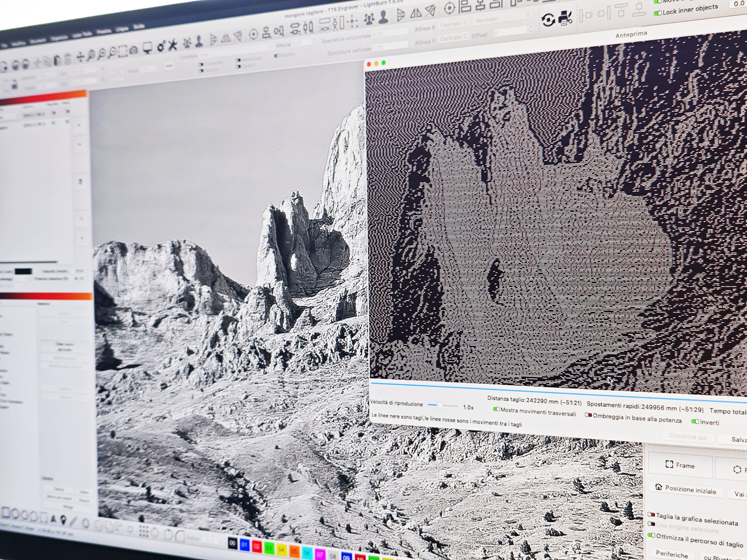Select green 03 layer color swatch
Viewport: 747px width, 560px height.
pos(269,548)
